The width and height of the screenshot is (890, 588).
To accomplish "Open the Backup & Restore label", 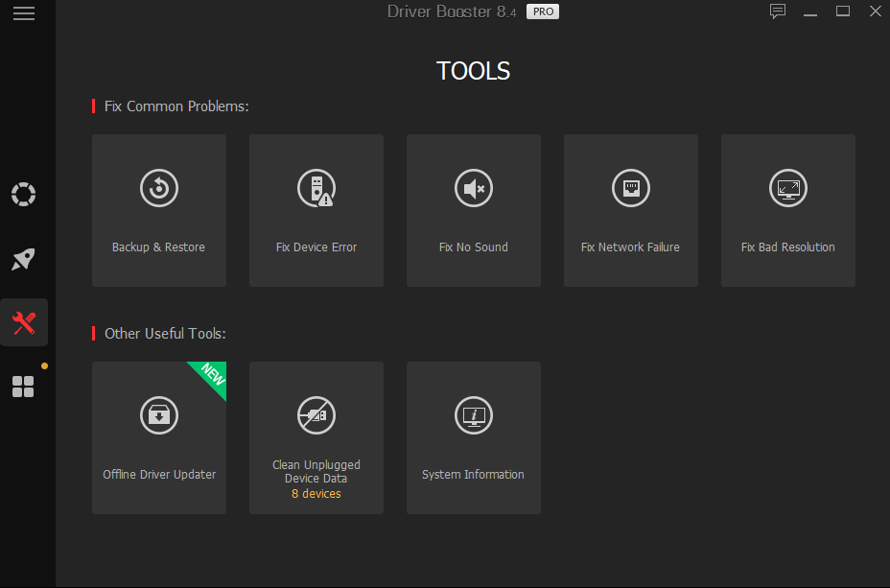I will [x=158, y=247].
